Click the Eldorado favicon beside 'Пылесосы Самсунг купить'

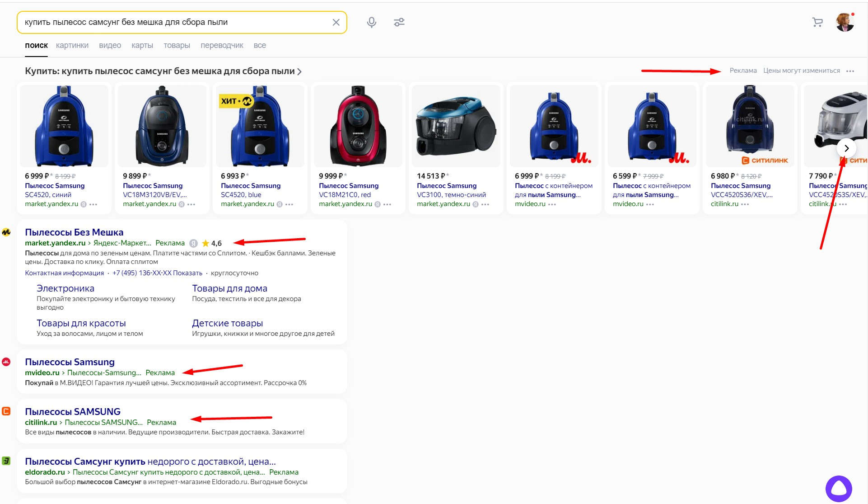(x=6, y=461)
